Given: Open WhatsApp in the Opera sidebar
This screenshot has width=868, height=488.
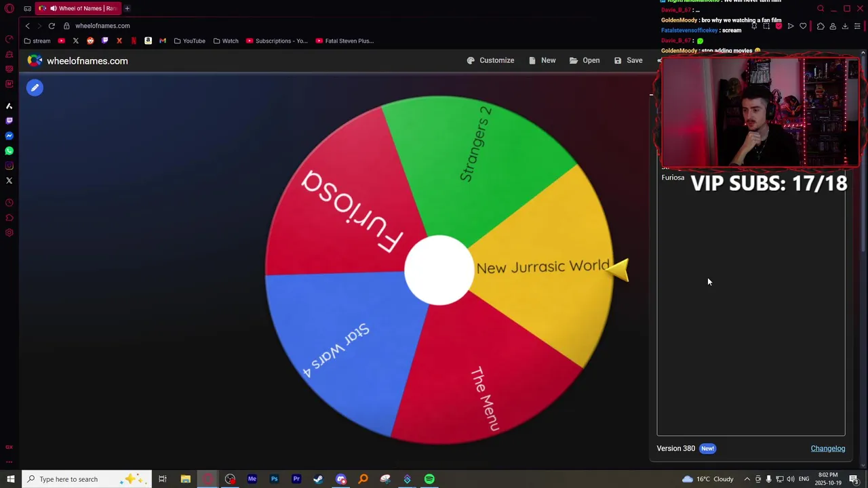Looking at the screenshot, I should coord(9,150).
